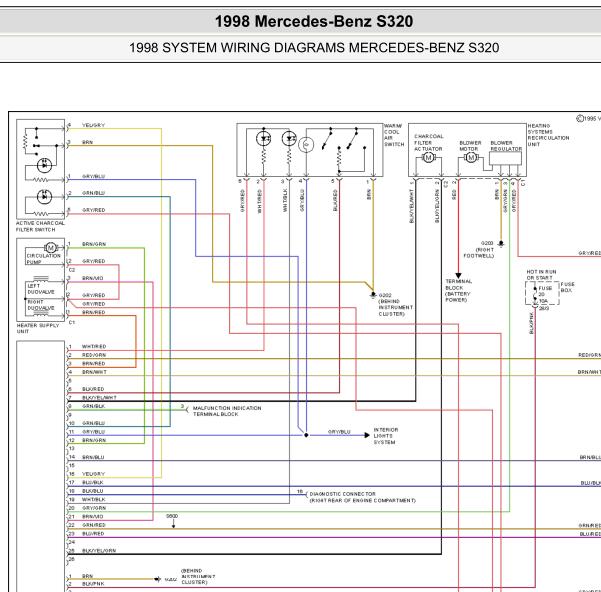
Task: Click 'BLK/YEL/GRN' wire label at pin 25
Action: [99, 551]
